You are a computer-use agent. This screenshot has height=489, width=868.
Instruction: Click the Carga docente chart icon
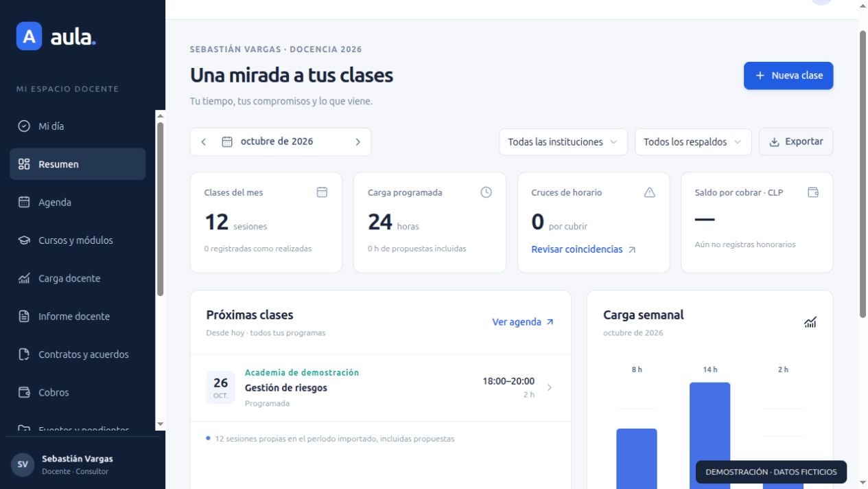pyautogui.click(x=24, y=278)
